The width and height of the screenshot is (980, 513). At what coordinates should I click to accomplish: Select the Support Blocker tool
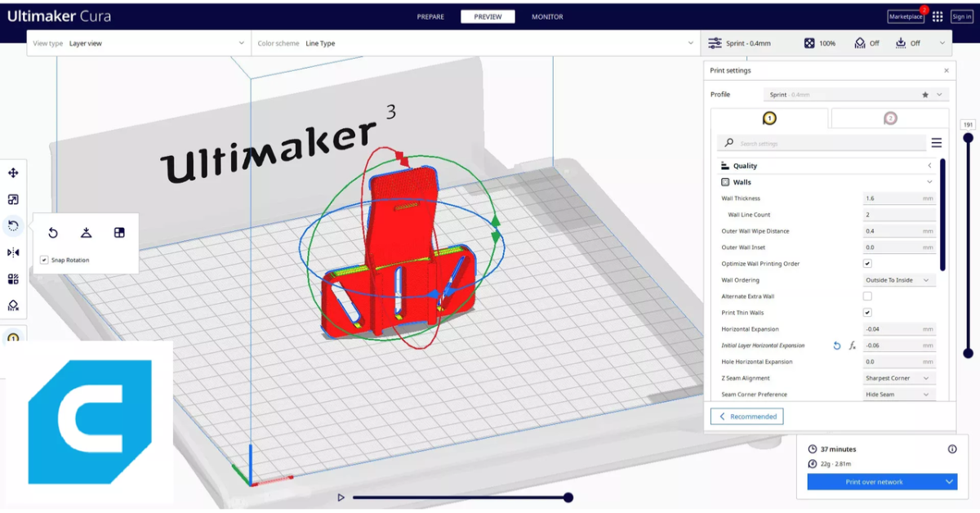pos(12,305)
